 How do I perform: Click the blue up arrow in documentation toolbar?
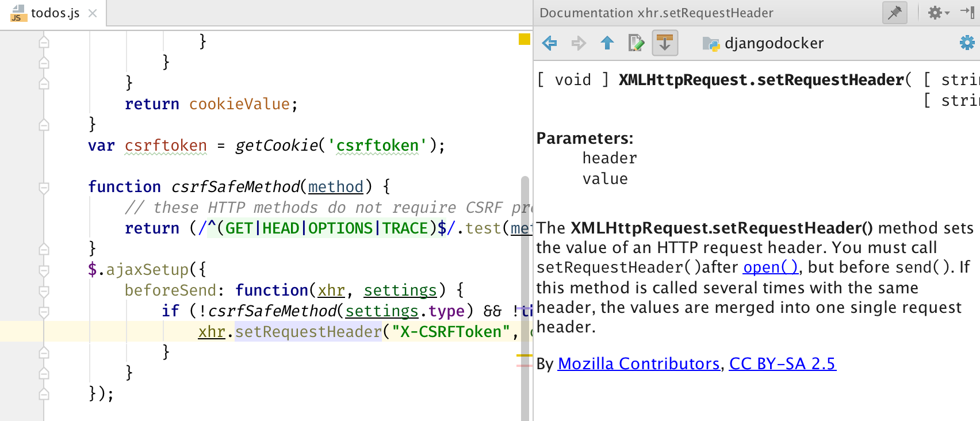(607, 43)
